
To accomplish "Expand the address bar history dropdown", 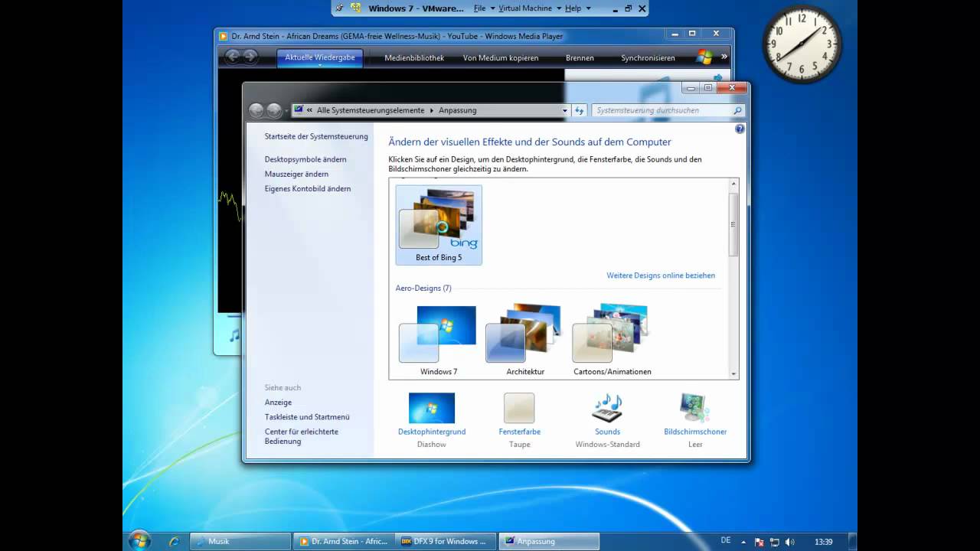I will coord(565,110).
